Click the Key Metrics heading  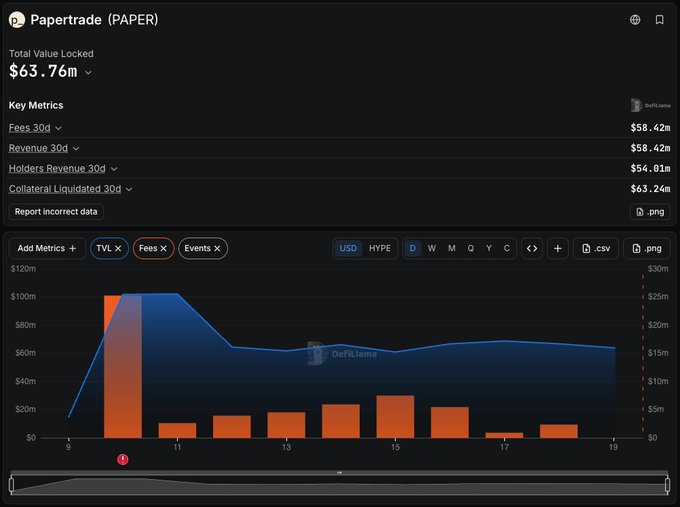[x=36, y=105]
